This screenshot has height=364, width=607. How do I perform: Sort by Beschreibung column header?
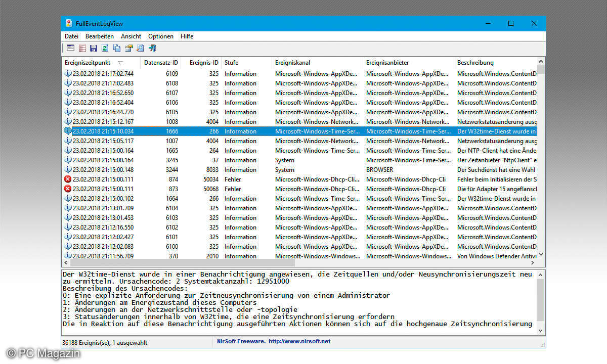click(x=495, y=63)
